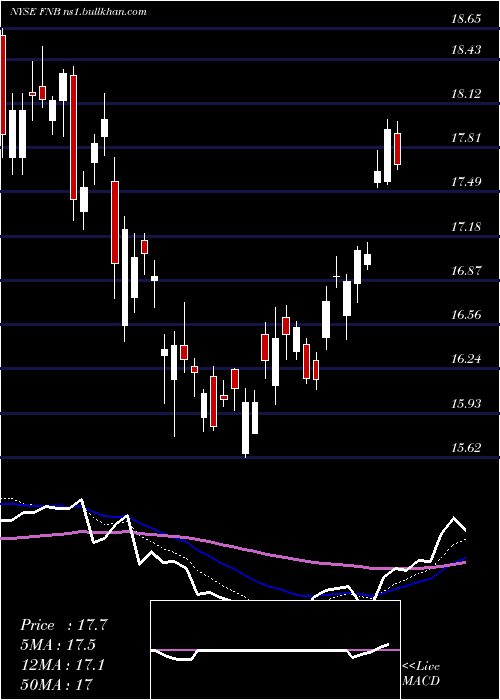
Task: Click the Price : 17.7 readout
Action: (x=63, y=625)
